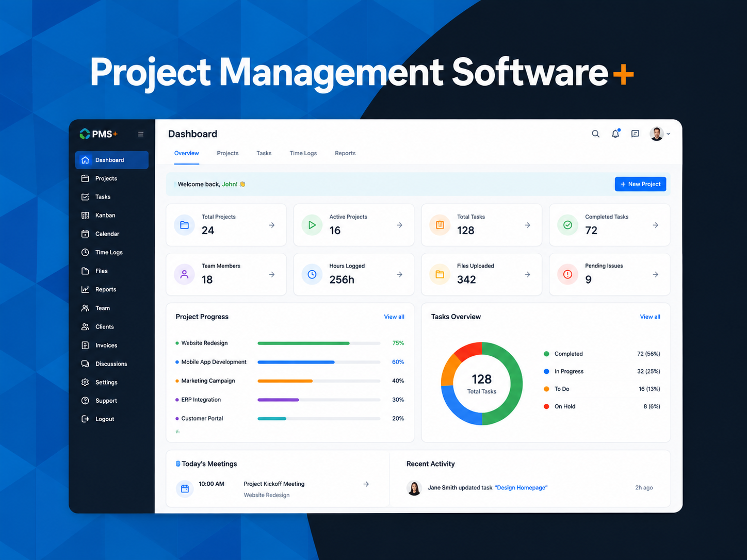The height and width of the screenshot is (560, 747).
Task: Open the Team page in sidebar
Action: pyautogui.click(x=111, y=308)
